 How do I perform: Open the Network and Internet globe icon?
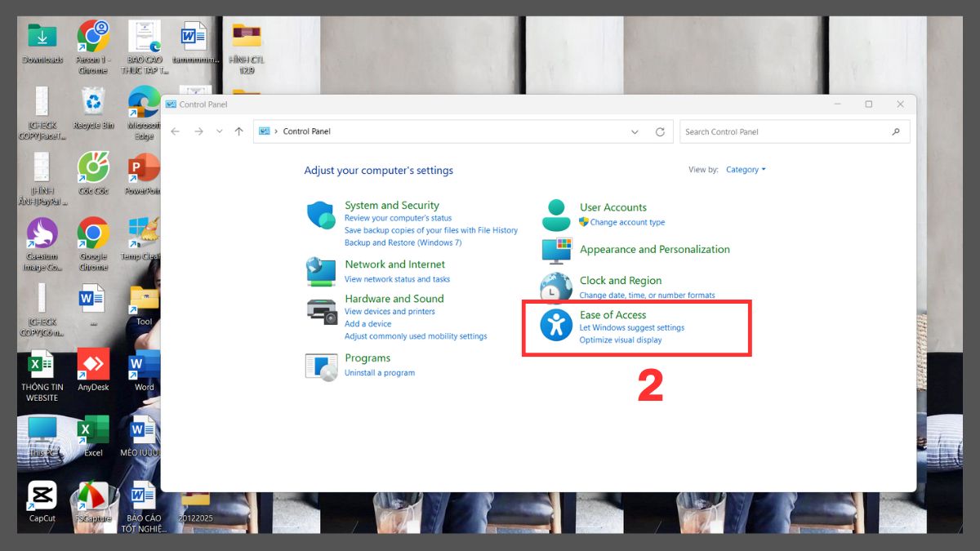[321, 271]
